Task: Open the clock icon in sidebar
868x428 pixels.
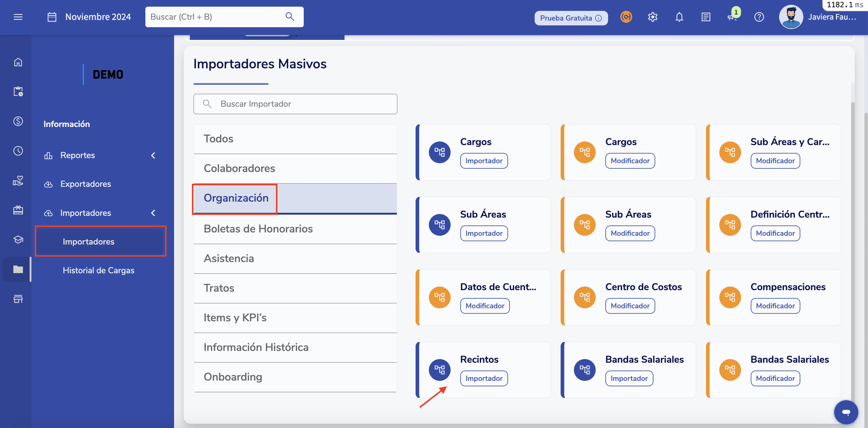Action: tap(18, 151)
